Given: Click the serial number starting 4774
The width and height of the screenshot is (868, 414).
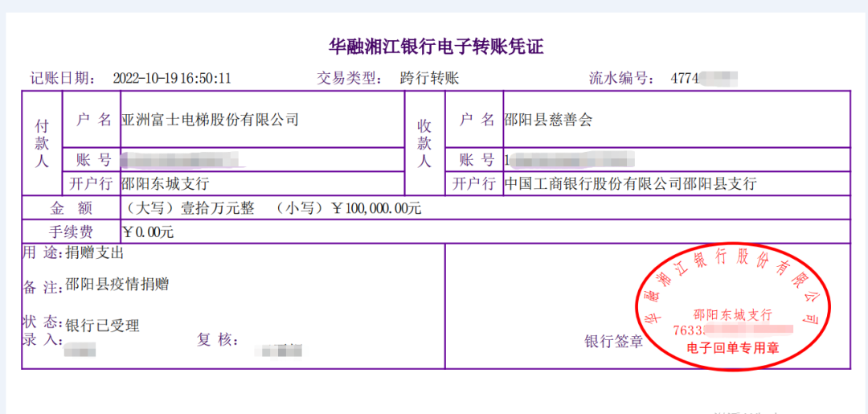Looking at the screenshot, I should [704, 78].
